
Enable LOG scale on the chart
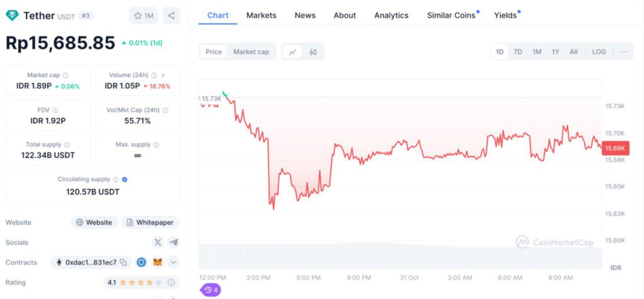(x=599, y=52)
